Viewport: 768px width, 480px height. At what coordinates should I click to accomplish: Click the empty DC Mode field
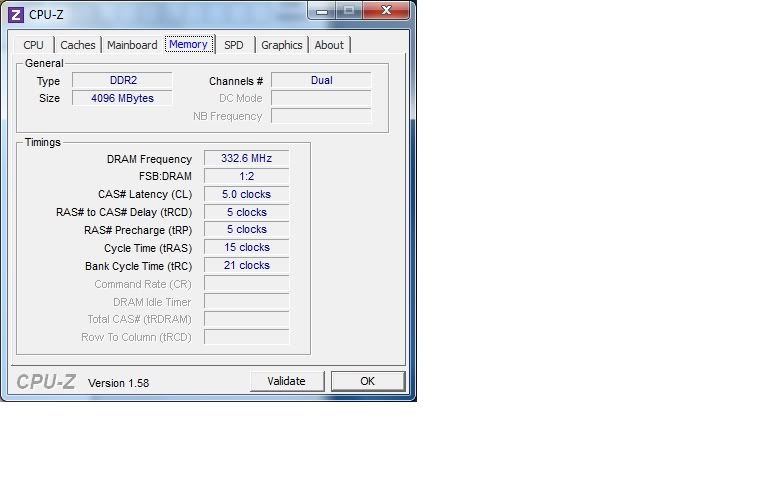321,98
